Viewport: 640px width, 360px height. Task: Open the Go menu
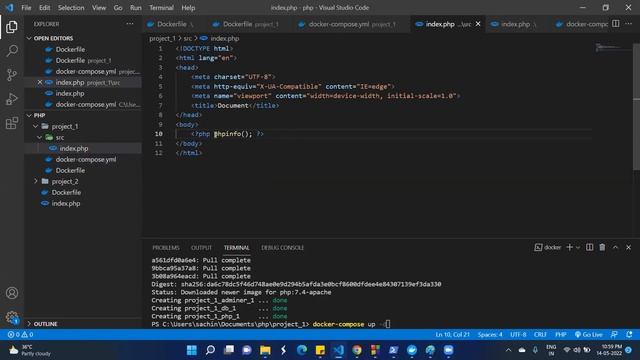(x=118, y=8)
